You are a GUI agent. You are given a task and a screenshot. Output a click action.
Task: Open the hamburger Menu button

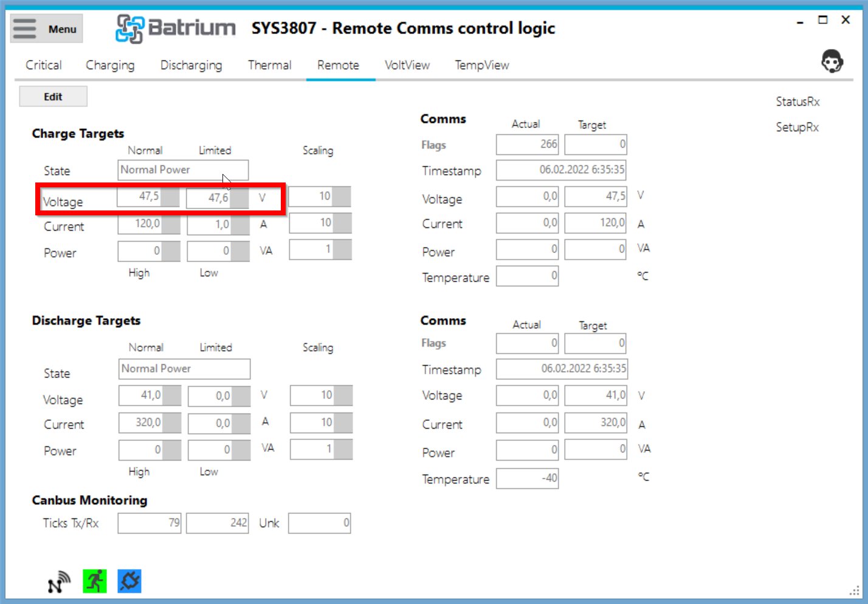(46, 29)
